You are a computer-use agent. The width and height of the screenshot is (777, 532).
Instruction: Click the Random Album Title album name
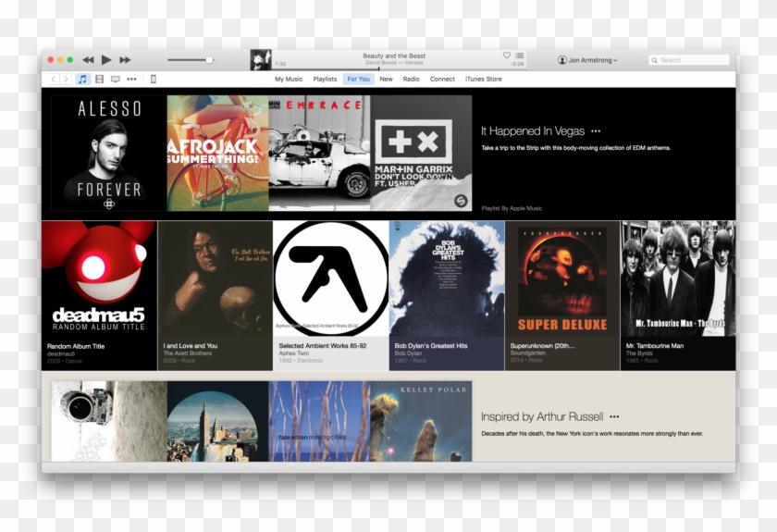click(x=76, y=346)
